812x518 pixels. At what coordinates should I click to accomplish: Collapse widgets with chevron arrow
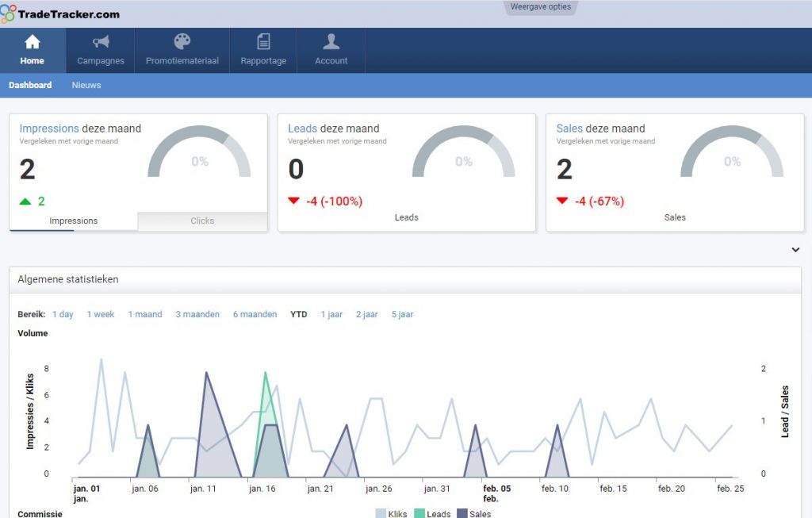coord(795,250)
